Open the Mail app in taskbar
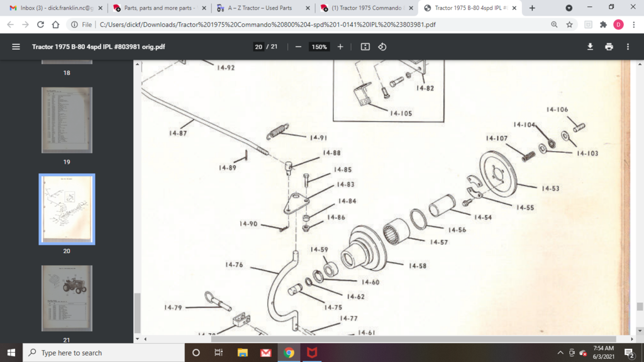 266,353
